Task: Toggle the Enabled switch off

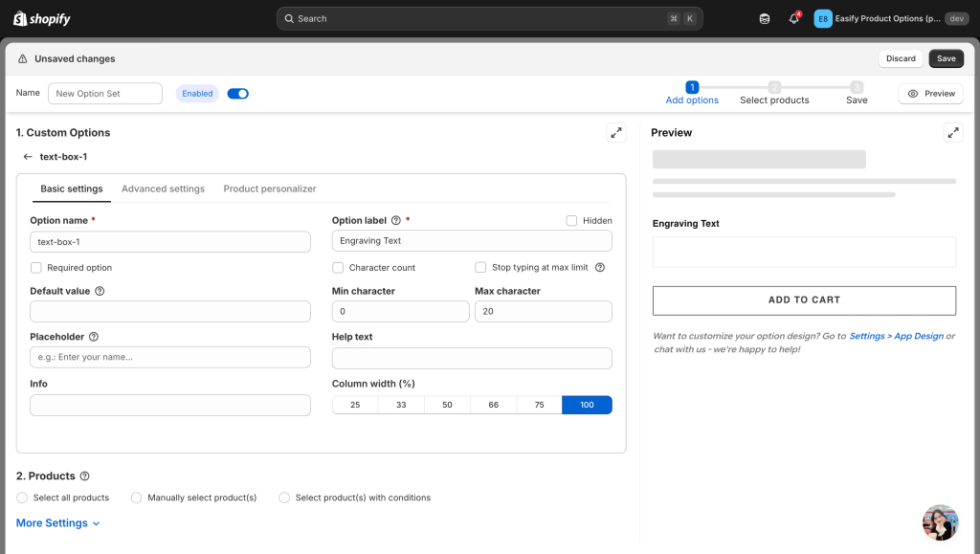Action: (237, 94)
